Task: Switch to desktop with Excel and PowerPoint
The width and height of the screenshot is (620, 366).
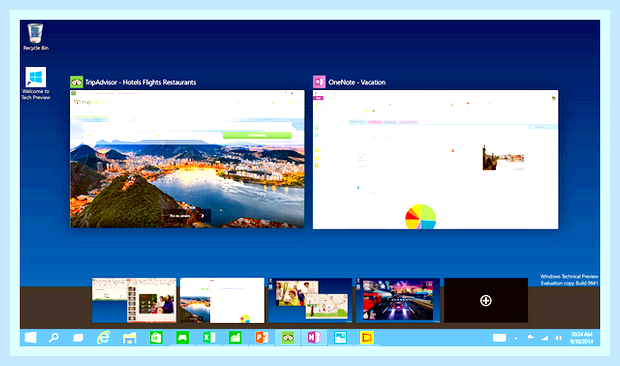Action: (x=134, y=300)
